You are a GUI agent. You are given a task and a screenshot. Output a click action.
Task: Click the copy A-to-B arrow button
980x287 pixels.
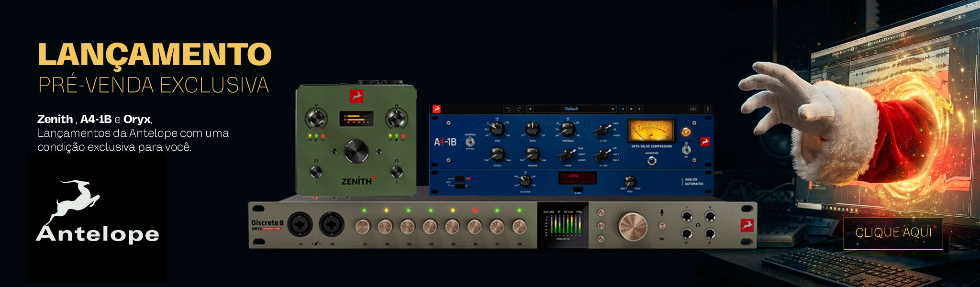(631, 109)
